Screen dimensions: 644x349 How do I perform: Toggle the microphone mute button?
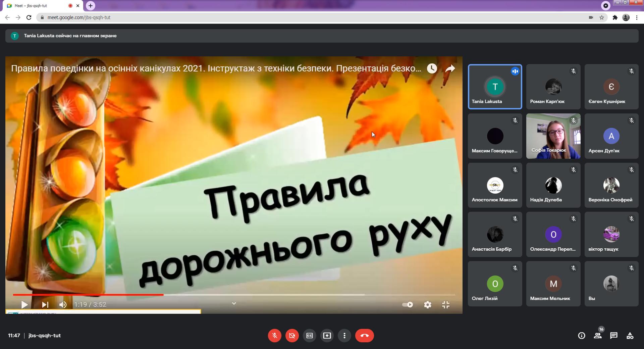point(274,336)
